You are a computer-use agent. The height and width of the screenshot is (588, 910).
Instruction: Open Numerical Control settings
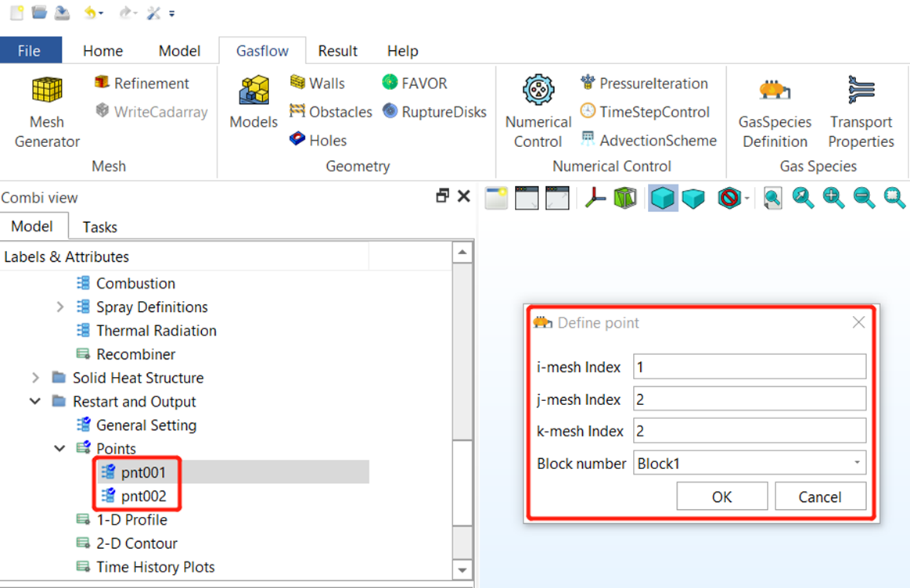(538, 113)
